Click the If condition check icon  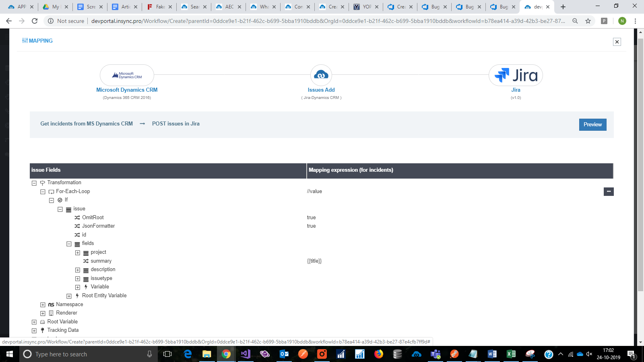coord(60,200)
